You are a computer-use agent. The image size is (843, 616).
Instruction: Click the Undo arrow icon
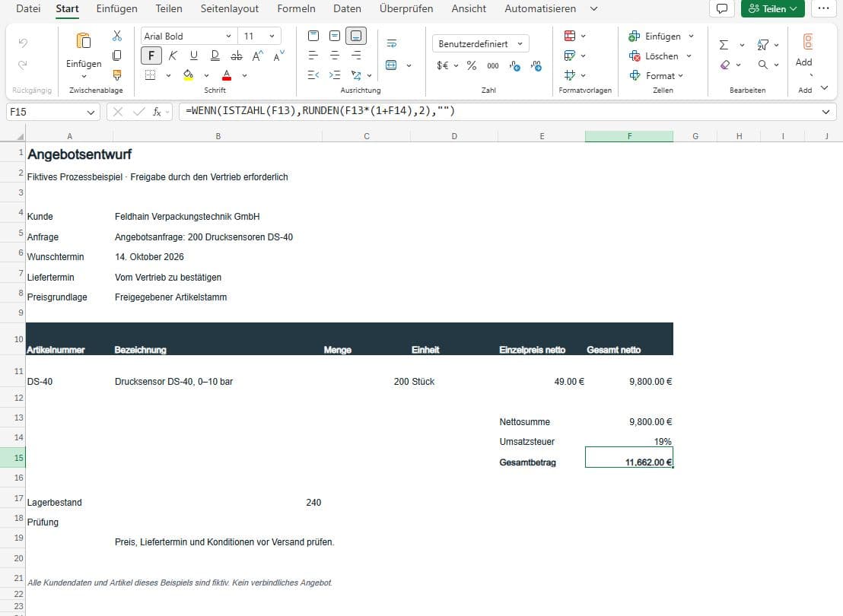click(23, 43)
